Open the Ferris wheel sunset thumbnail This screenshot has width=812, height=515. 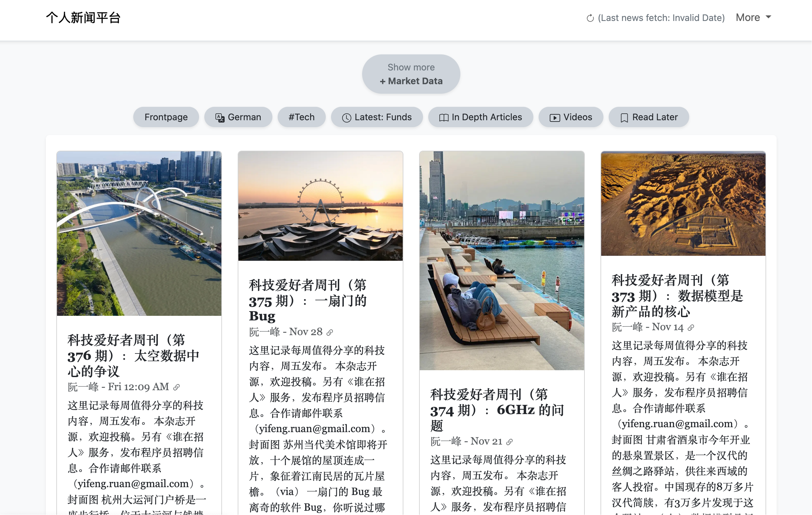point(320,206)
